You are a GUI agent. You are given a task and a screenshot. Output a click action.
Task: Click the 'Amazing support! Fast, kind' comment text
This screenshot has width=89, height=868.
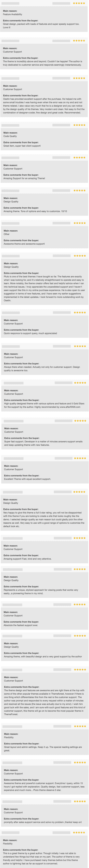pyautogui.click(x=28, y=559)
